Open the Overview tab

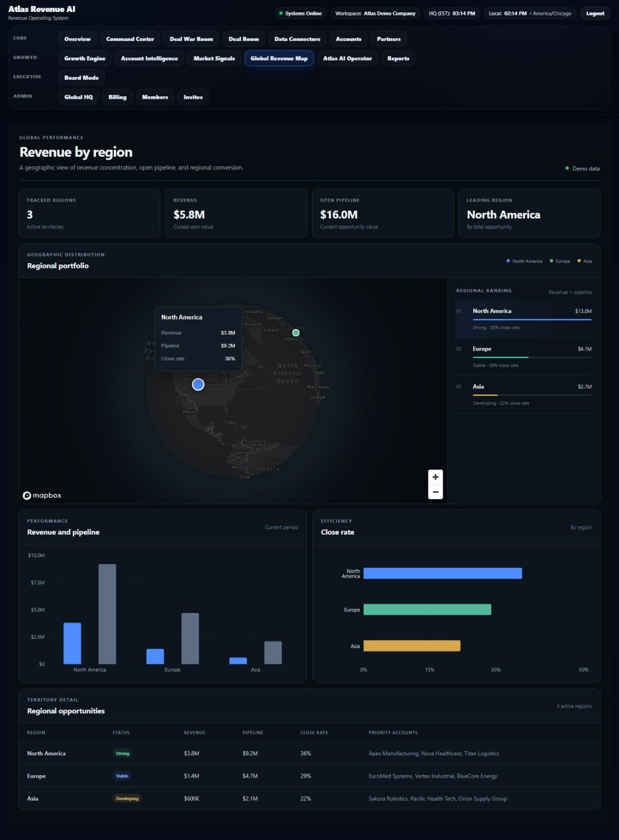[x=77, y=39]
